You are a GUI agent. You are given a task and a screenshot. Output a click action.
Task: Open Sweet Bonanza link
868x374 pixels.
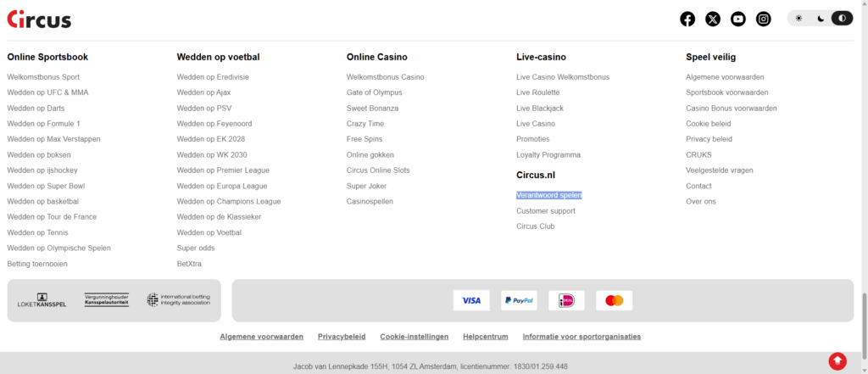tap(373, 108)
